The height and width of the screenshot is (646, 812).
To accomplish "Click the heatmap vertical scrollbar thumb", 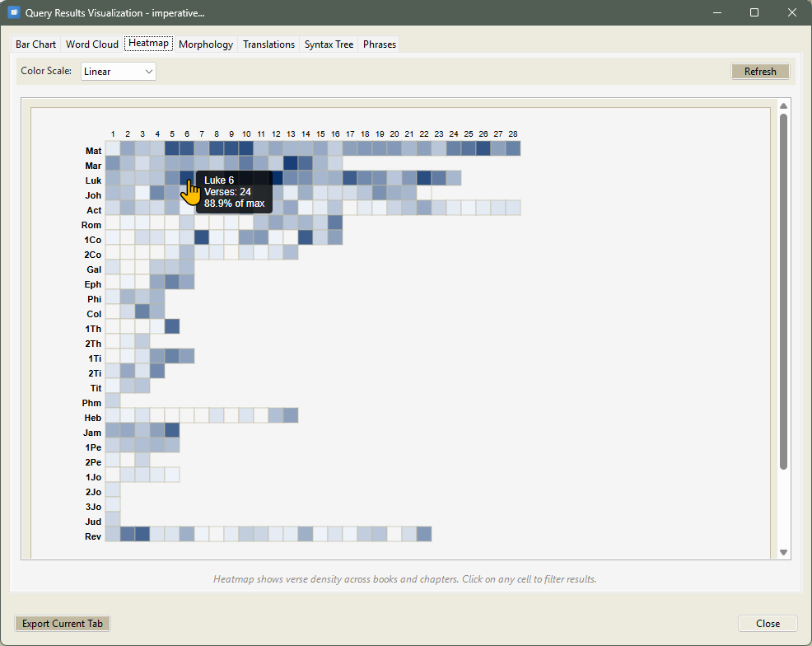I will tap(784, 288).
